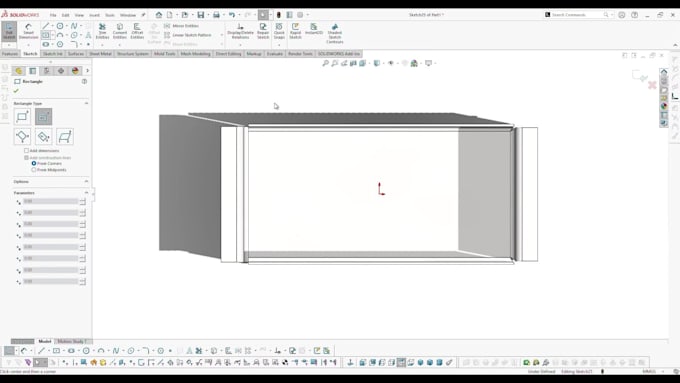Click the Undo icon in the quick access bar
This screenshot has width=680, height=383.
(x=232, y=15)
